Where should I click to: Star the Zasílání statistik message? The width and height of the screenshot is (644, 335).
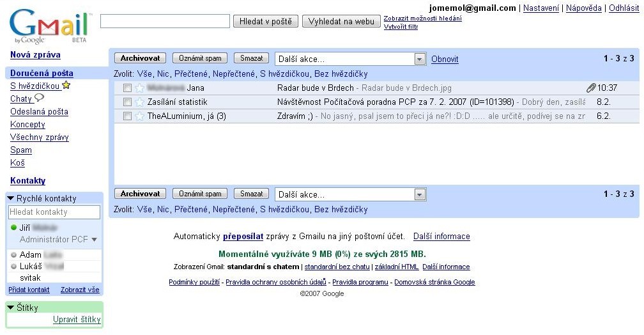point(140,102)
